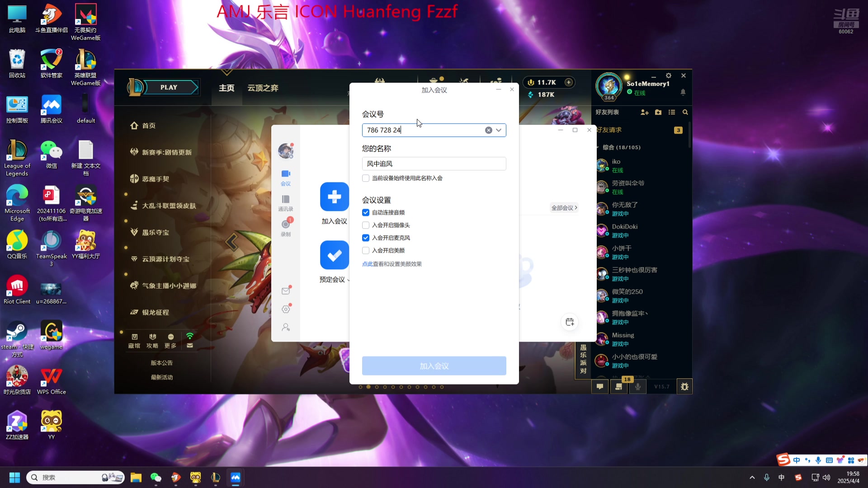This screenshot has height=488, width=868.
Task: Click last banner pagination dot
Action: (442, 387)
